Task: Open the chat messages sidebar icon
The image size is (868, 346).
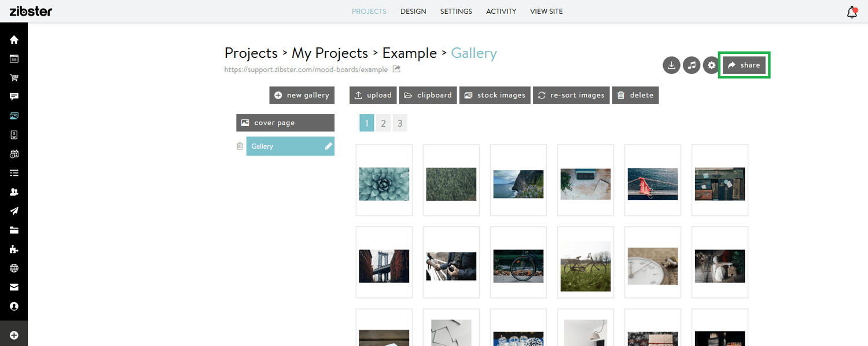Action: click(x=14, y=97)
